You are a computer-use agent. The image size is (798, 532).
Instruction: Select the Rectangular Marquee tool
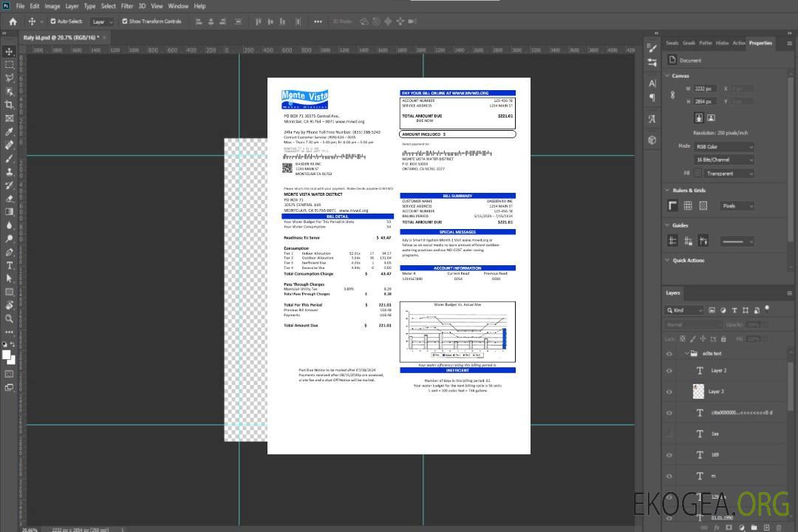(x=9, y=65)
